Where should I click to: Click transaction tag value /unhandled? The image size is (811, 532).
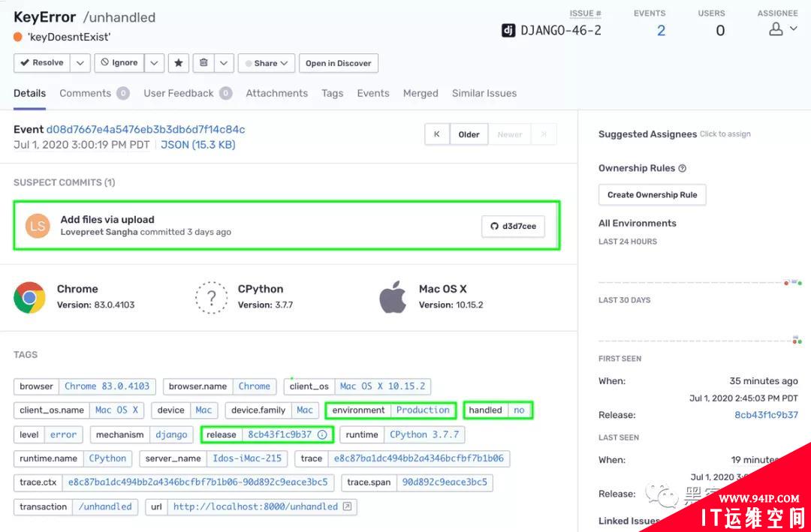(x=105, y=506)
